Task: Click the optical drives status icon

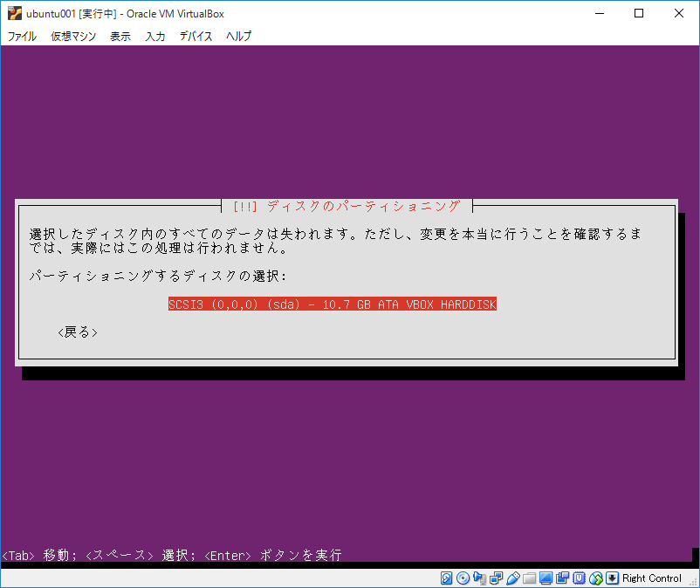Action: click(x=461, y=578)
